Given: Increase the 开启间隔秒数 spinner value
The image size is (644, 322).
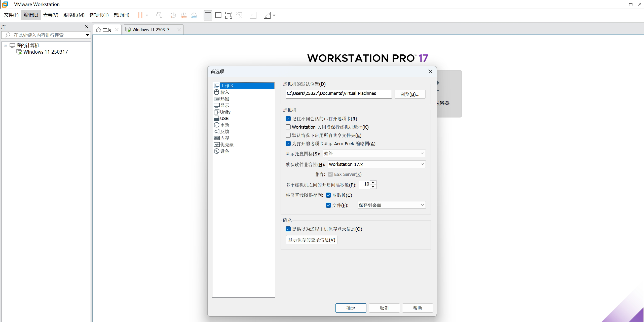Looking at the screenshot, I should (x=373, y=182).
